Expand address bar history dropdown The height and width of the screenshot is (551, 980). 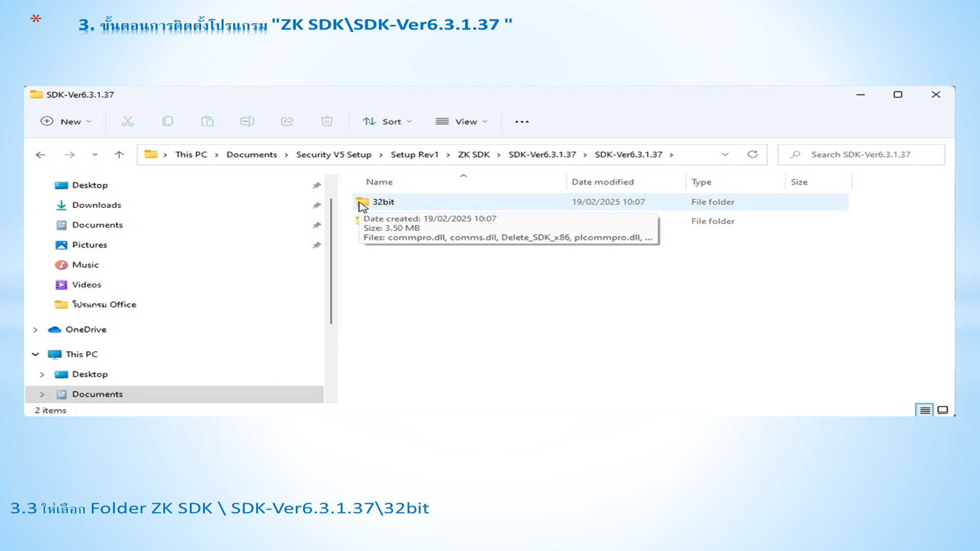(725, 155)
